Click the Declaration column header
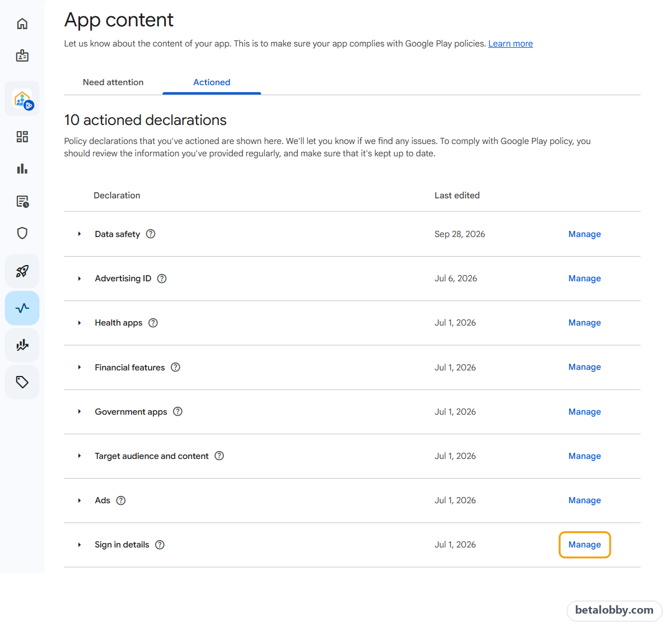The height and width of the screenshot is (631, 672). pyautogui.click(x=116, y=196)
